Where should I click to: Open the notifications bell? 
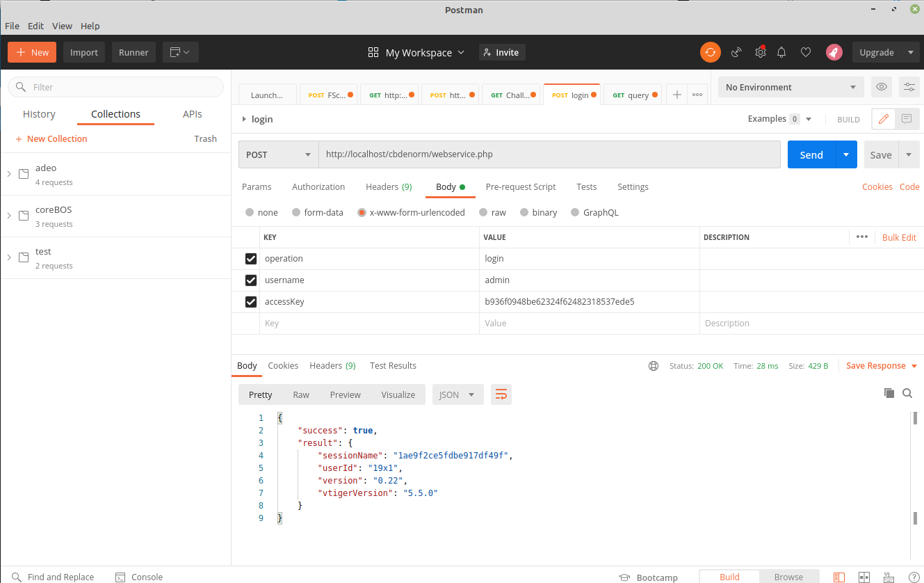point(781,52)
